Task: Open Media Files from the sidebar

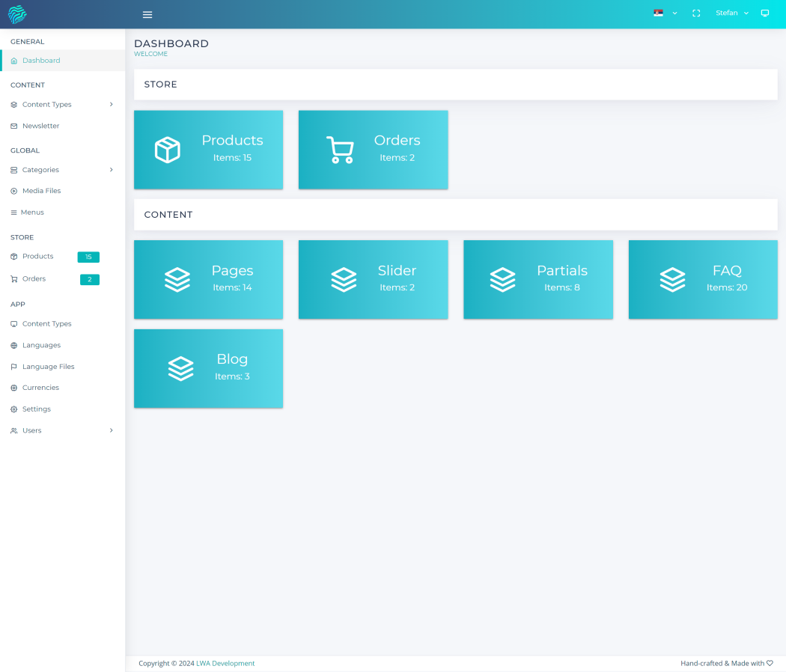Action: (41, 191)
